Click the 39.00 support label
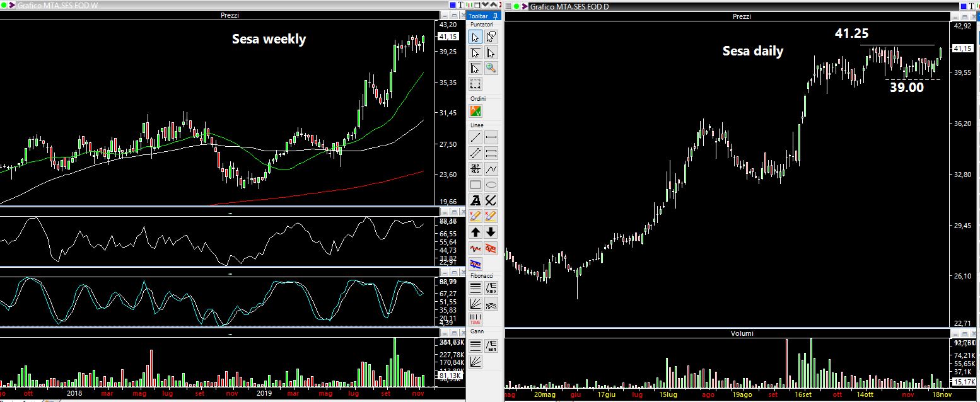 (x=907, y=88)
